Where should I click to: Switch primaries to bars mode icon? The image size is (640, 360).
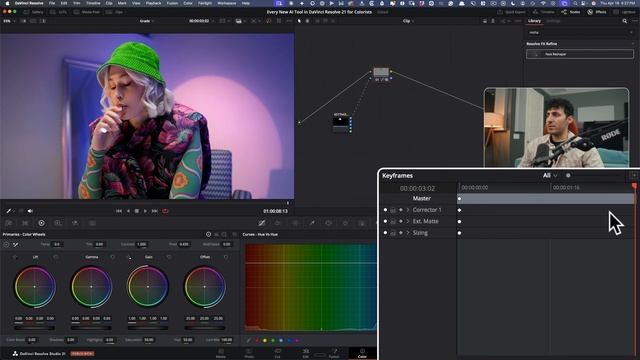pos(216,234)
